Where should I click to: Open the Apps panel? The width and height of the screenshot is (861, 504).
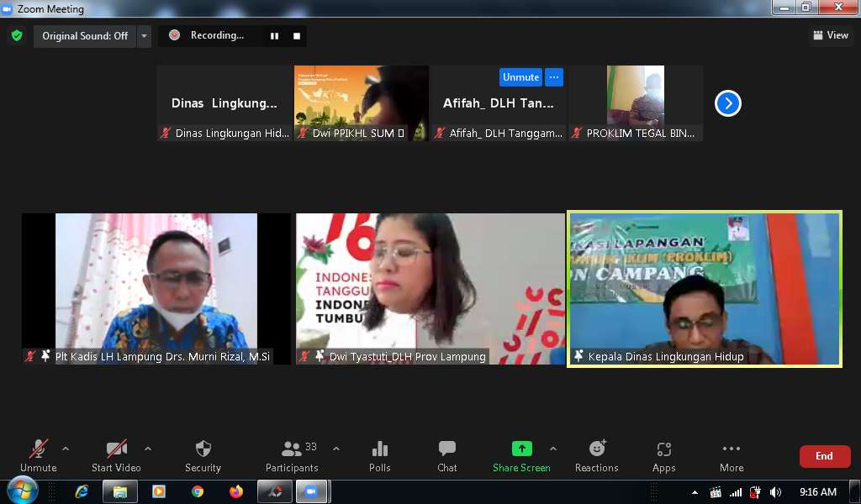663,456
